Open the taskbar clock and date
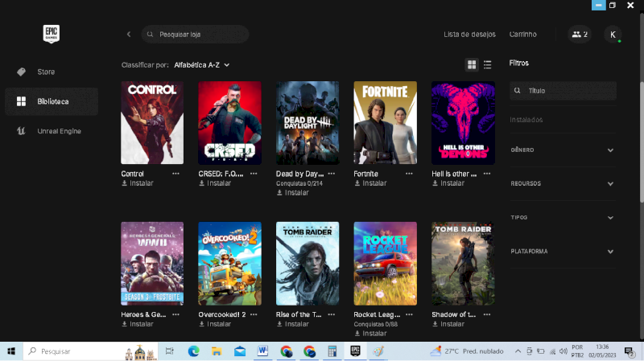644x361 pixels. click(602, 351)
